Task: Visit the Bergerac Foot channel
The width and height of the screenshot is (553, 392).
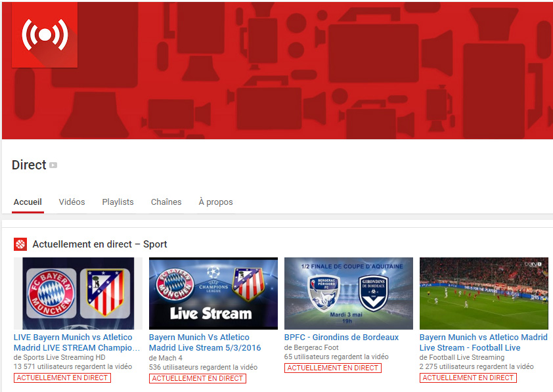Action: pos(316,347)
